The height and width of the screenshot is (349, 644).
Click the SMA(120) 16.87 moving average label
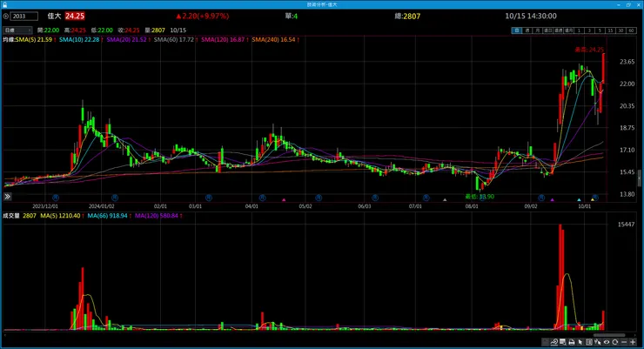[223, 40]
